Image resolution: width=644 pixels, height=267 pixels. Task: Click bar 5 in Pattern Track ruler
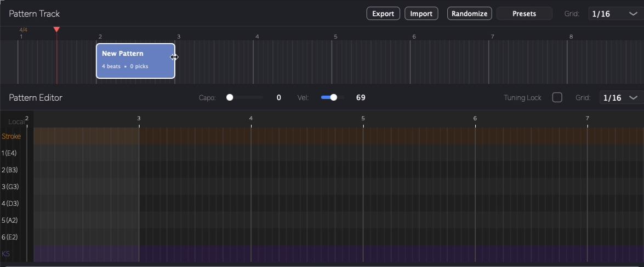(335, 37)
